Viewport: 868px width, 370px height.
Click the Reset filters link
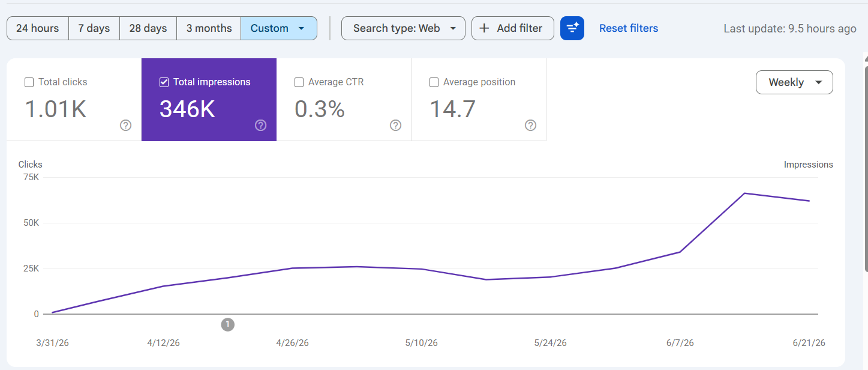[629, 28]
